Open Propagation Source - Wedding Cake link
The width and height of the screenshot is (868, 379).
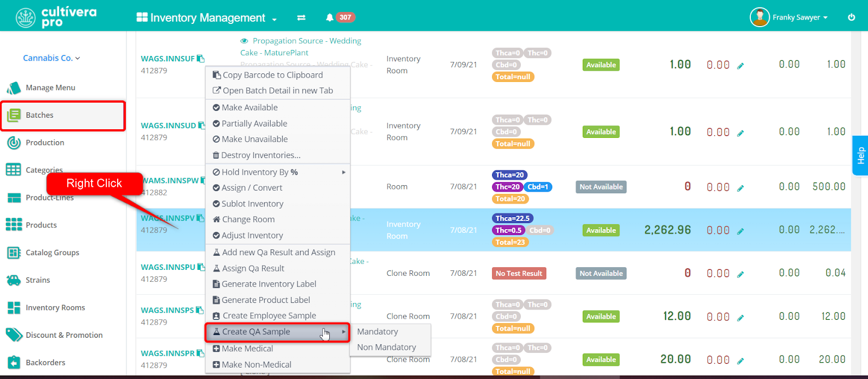[301, 47]
